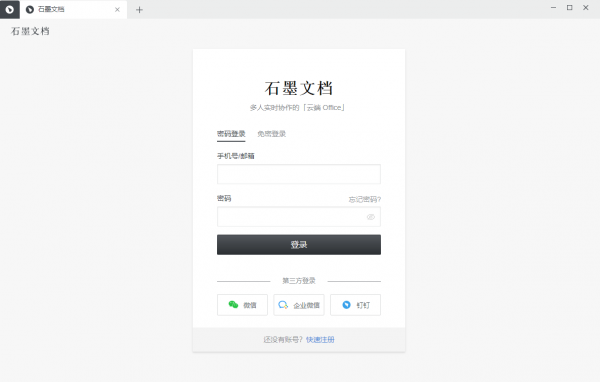
Task: Switch to the 密码登录 tab
Action: (231, 134)
